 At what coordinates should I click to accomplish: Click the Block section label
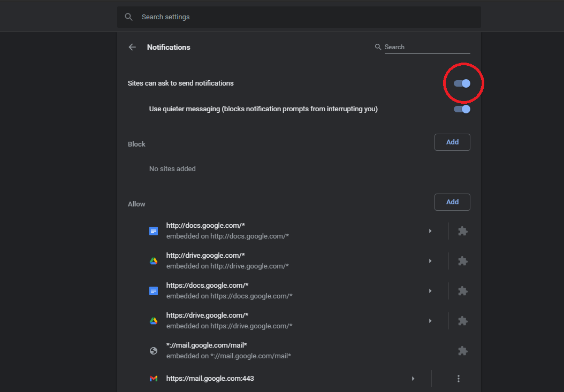click(x=136, y=144)
